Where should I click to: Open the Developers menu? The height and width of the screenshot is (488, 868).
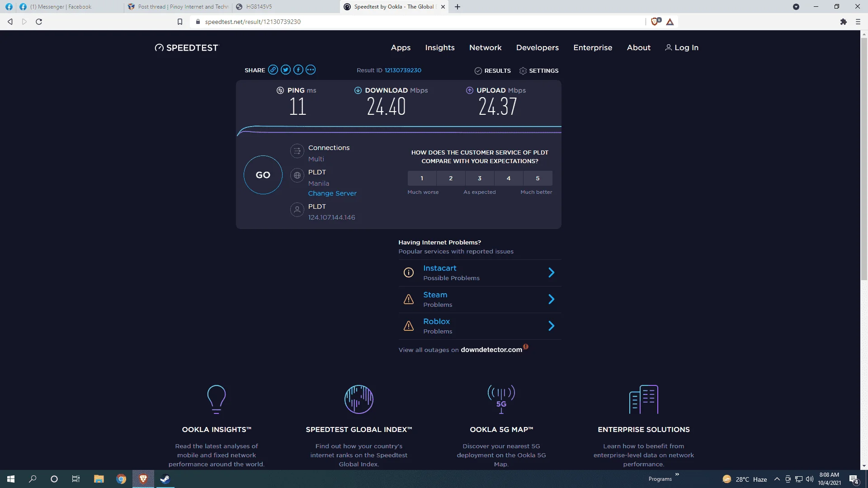[x=537, y=48]
